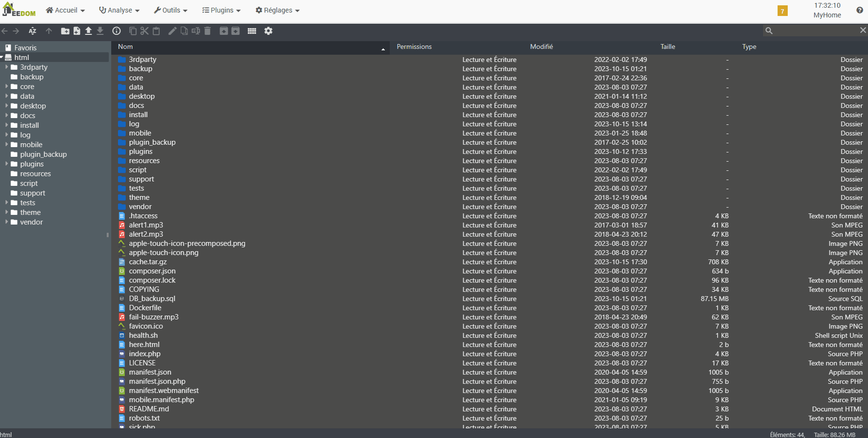The width and height of the screenshot is (868, 438).
Task: Select plugin_backup in the folder tree
Action: [x=54, y=154]
